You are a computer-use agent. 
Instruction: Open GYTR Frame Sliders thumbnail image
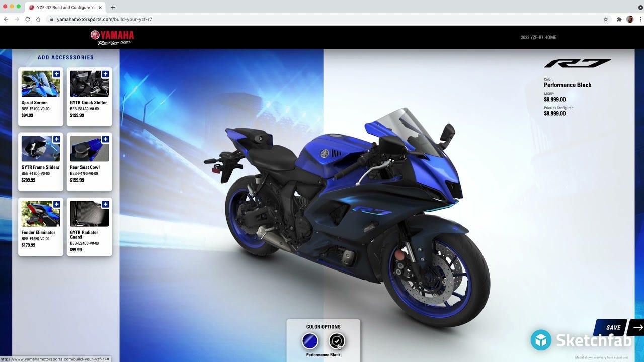(41, 149)
